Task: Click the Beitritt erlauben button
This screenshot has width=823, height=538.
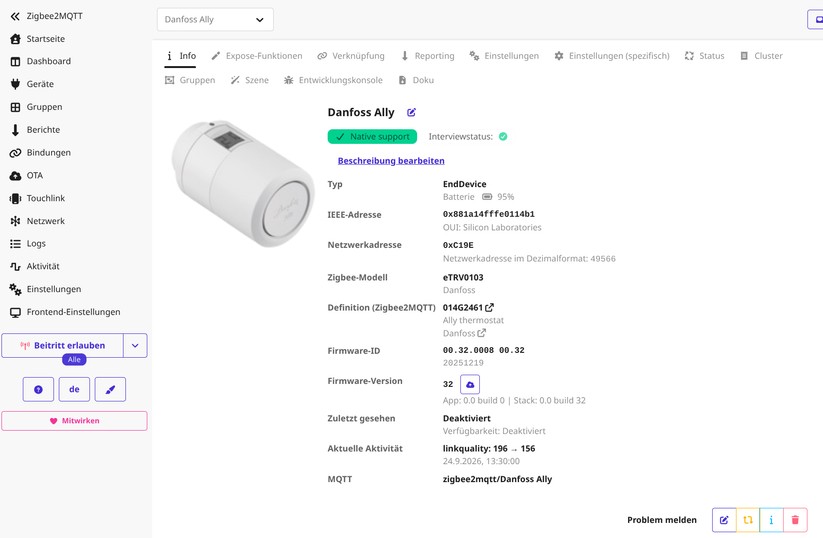Action: [62, 345]
